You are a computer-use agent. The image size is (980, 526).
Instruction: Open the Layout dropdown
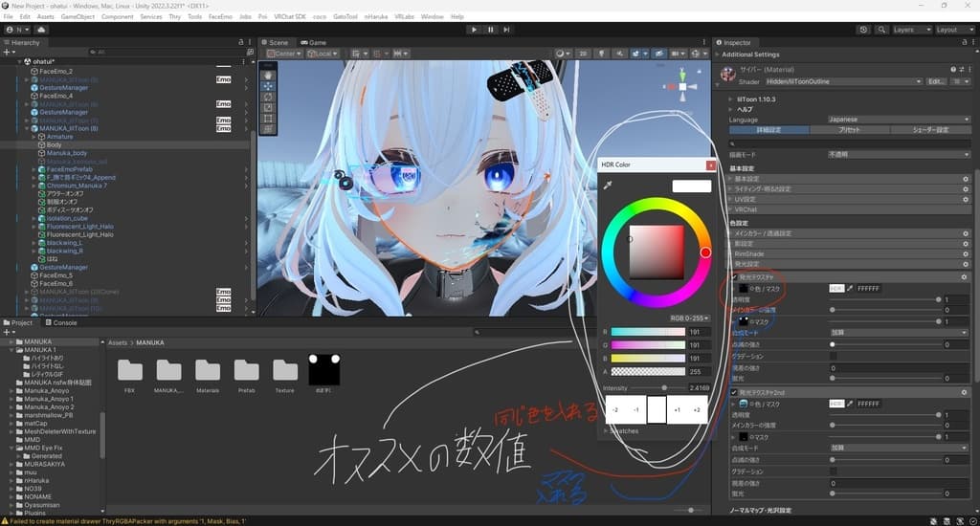point(954,30)
